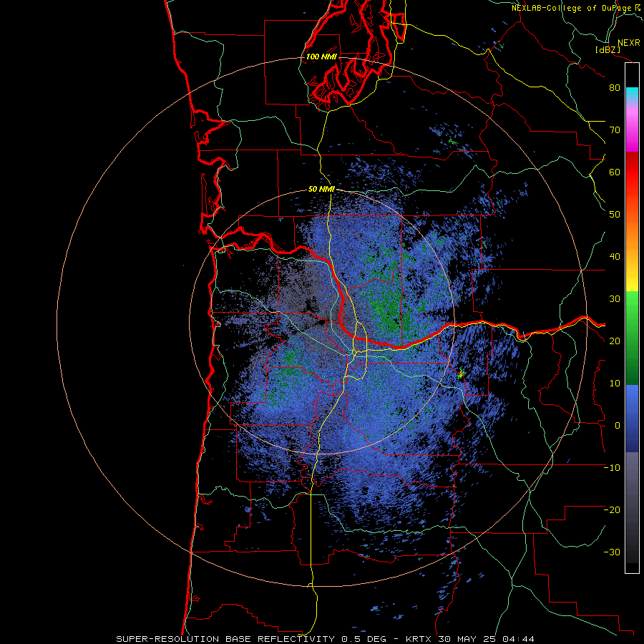Viewport: 644px width, 644px height.
Task: Click the 60 value on the dBZ scale
Action: [615, 172]
